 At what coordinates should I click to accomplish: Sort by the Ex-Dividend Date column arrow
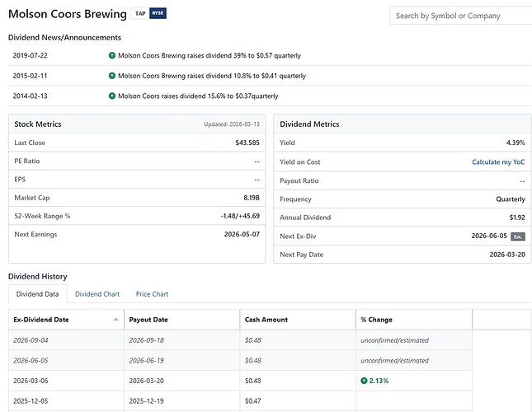[116, 320]
